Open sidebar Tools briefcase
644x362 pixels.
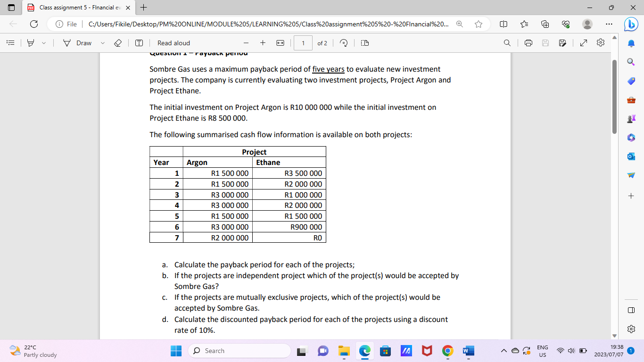[x=631, y=99]
